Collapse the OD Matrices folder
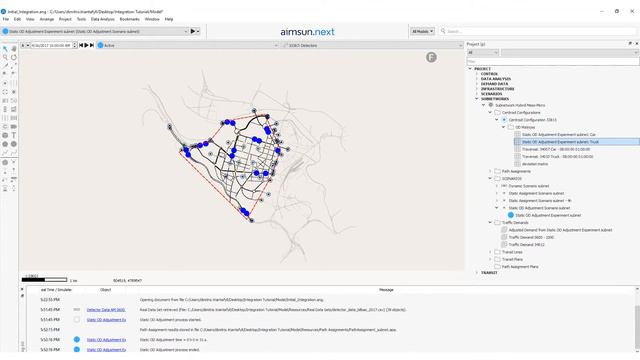The image size is (640, 360). click(503, 127)
